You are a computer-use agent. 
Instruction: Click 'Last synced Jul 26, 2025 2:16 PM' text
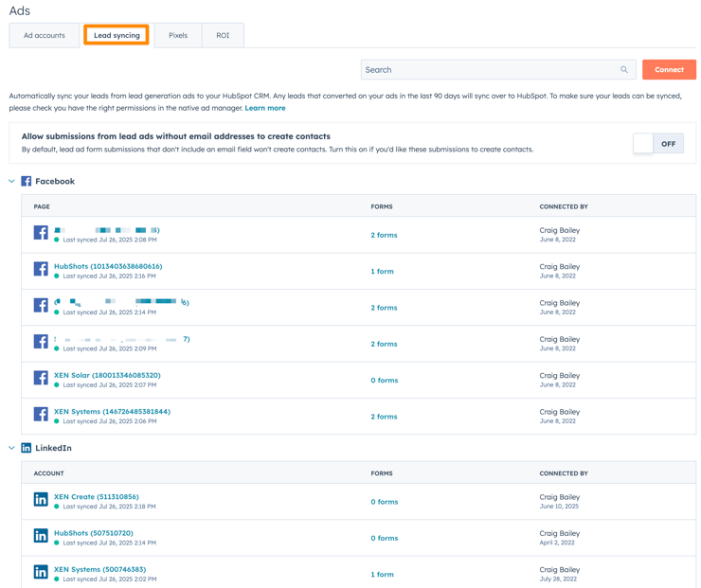(x=110, y=276)
